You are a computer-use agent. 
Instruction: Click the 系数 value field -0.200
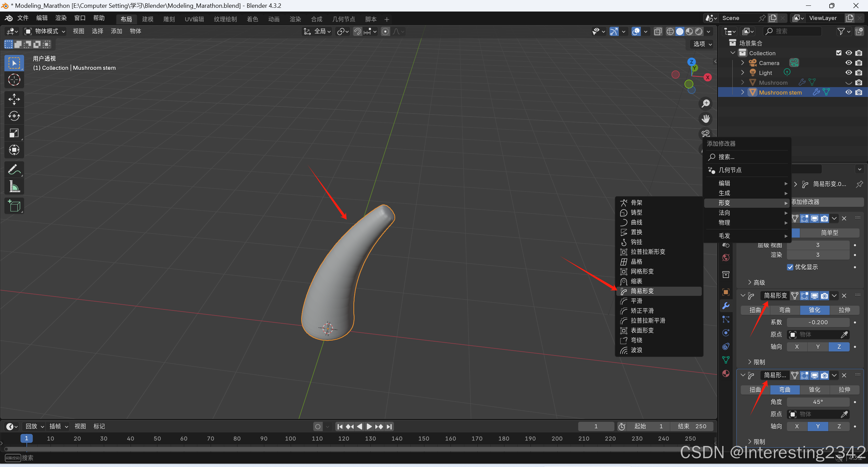coord(818,322)
